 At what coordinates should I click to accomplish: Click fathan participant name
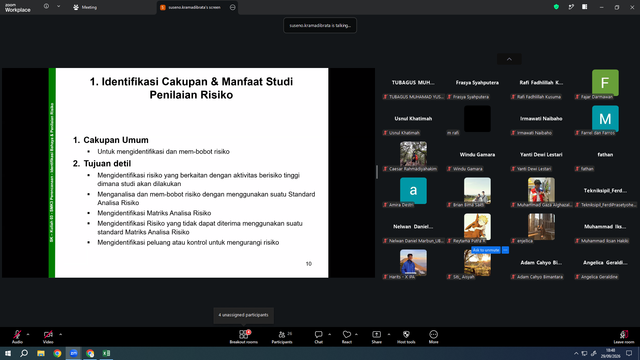point(605,154)
